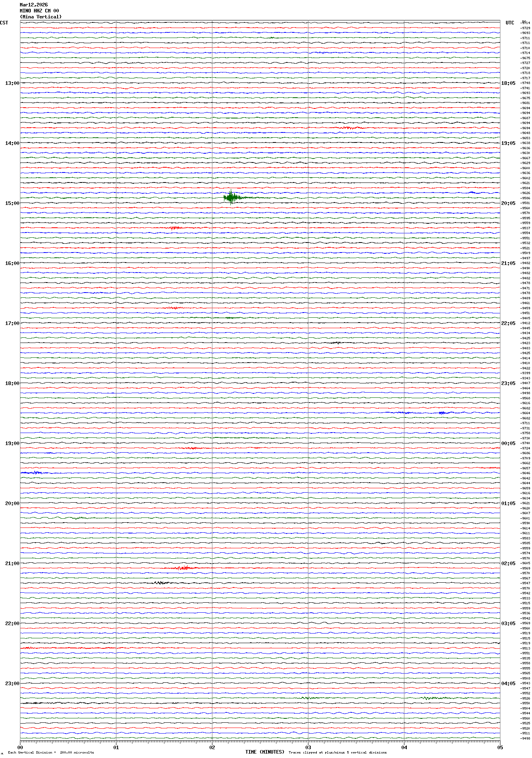
Task: Click the MINO HHZ CM 00 station label
Action: pos(39,11)
